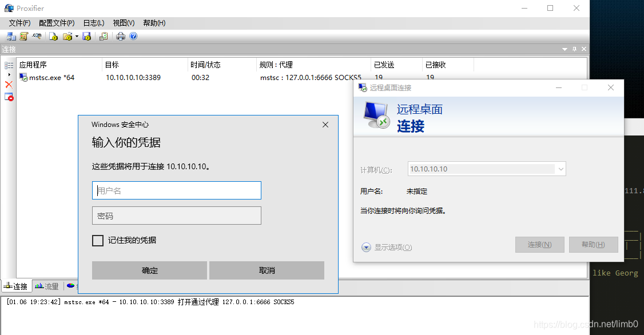644x335 pixels.
Task: Print using the printer toolbar icon
Action: tap(120, 37)
